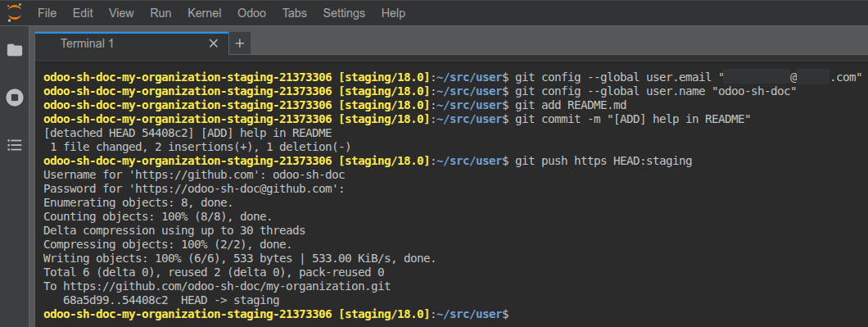The height and width of the screenshot is (327, 868).
Task: Click the last terminal prompt line
Action: click(x=276, y=314)
